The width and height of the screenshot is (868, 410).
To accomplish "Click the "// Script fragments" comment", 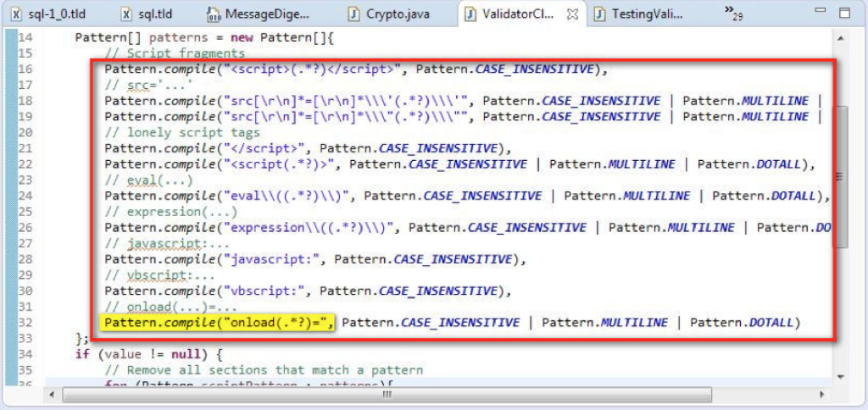I will 175,53.
